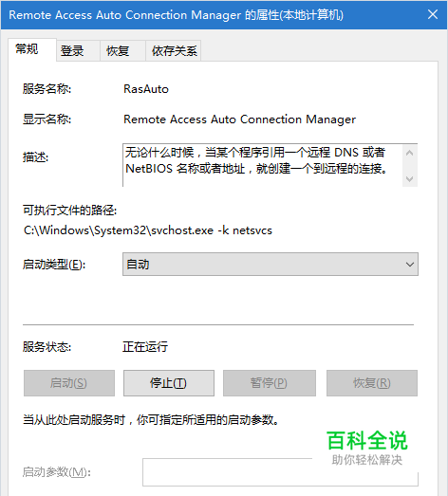448x496 pixels.
Task: Close the RasAuto properties dialog
Action: (433, 14)
